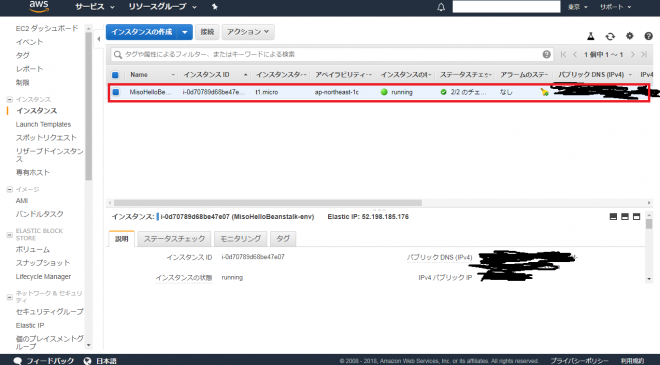The height and width of the screenshot is (365, 660).
Task: Open the 専有ホスト sidebar link
Action: coord(33,172)
